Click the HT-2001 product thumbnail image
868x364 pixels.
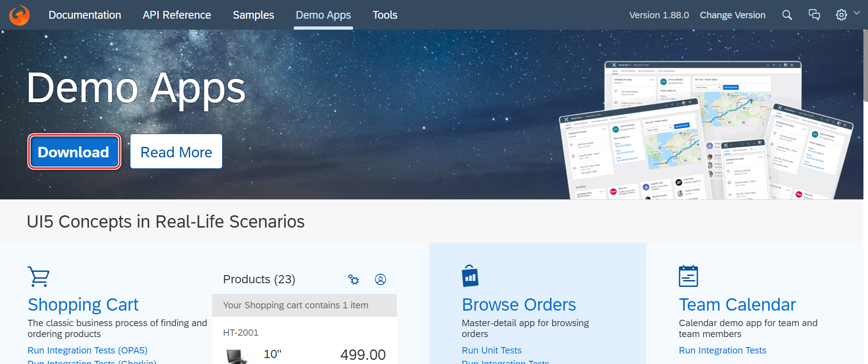click(237, 356)
